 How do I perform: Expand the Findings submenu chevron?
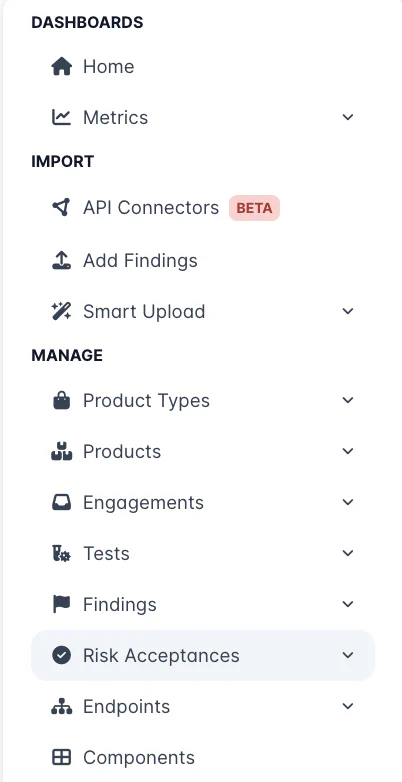(348, 604)
